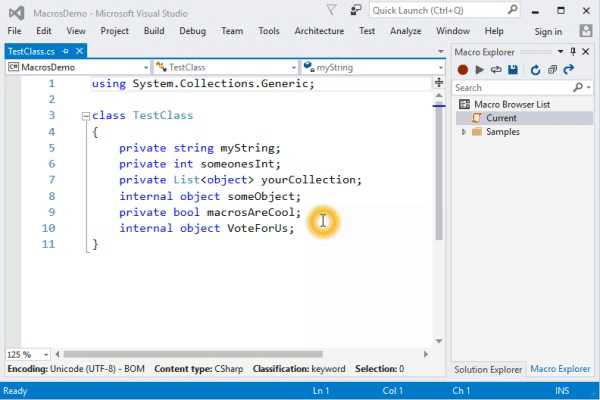Click the blue arrow open-folder icon in Macro Explorer
Screen dimensions: 600x400
point(569,69)
